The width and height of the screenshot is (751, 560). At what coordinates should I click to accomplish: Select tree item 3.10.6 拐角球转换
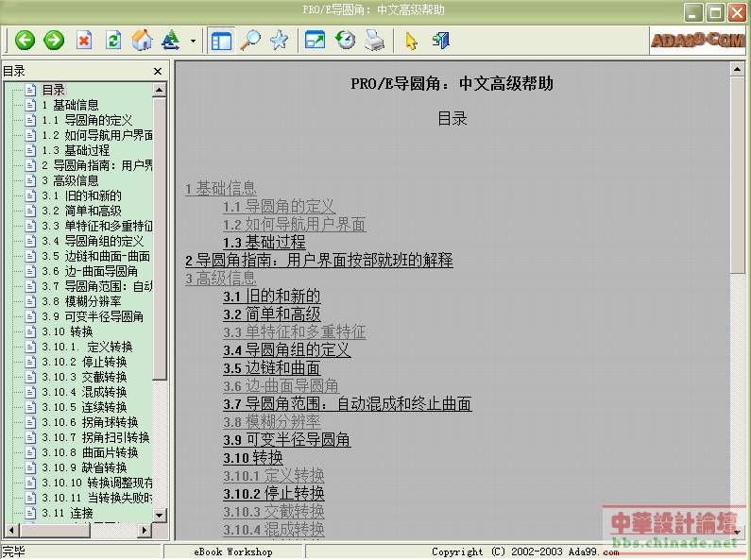point(90,422)
